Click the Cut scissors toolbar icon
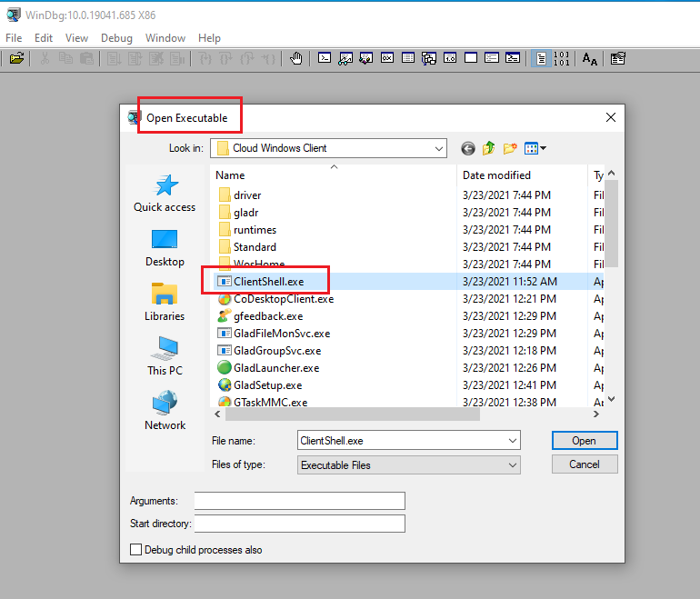 point(45,58)
